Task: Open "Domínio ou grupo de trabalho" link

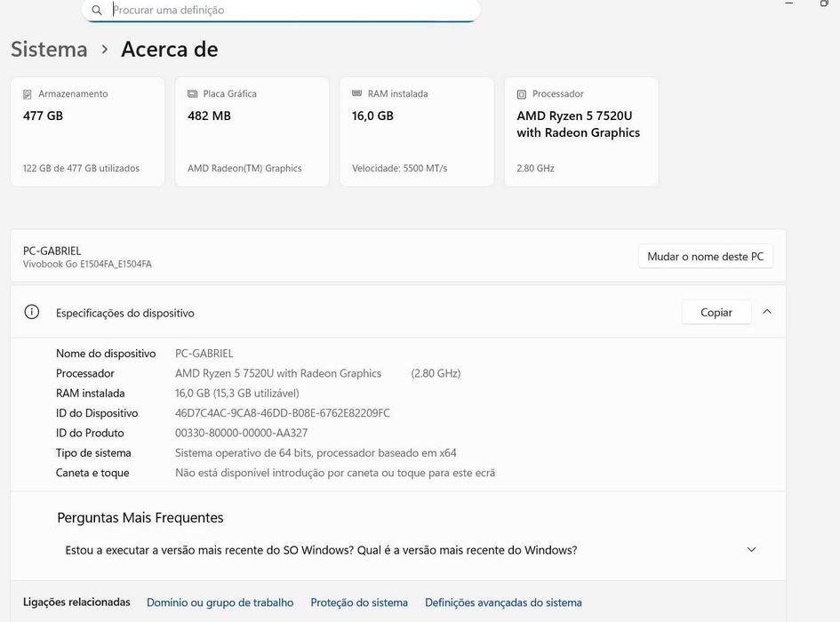Action: (220, 602)
